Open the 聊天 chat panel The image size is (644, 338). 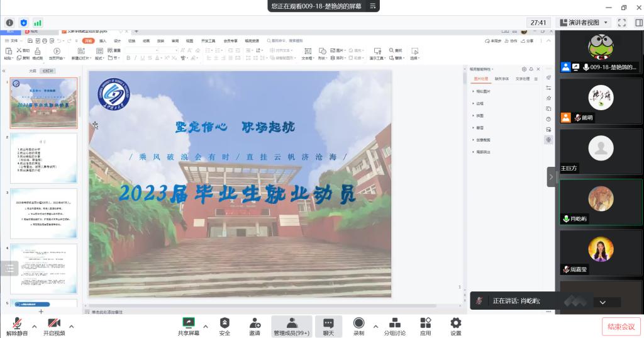tap(328, 326)
